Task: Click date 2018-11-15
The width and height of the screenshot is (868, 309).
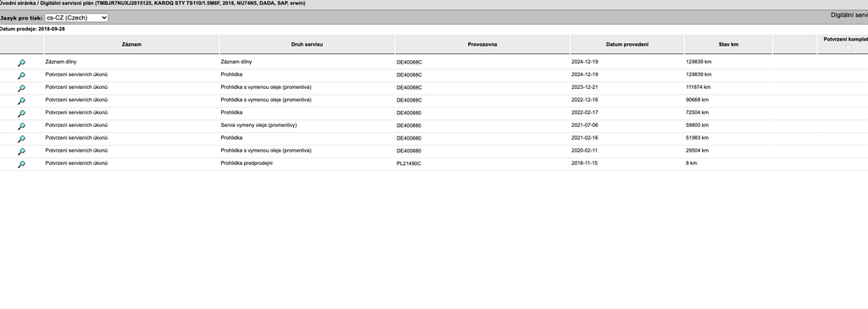Action: click(585, 163)
